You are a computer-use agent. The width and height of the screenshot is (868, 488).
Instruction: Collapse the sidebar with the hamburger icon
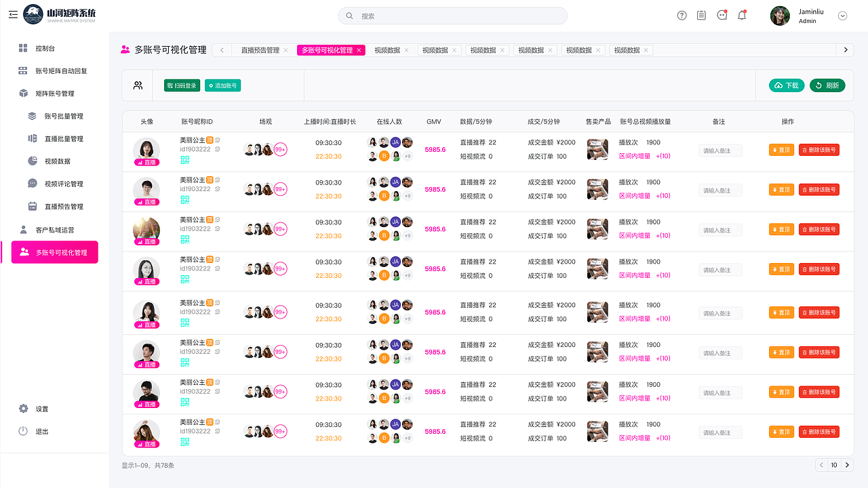(x=14, y=15)
